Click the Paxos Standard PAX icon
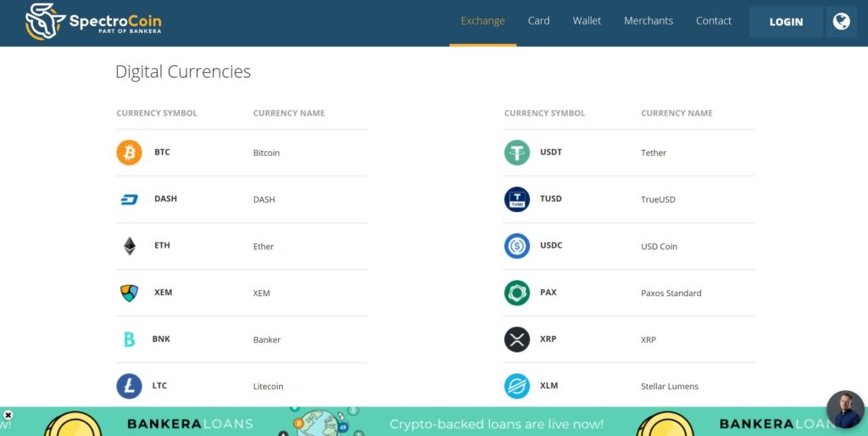868x436 pixels. (517, 293)
